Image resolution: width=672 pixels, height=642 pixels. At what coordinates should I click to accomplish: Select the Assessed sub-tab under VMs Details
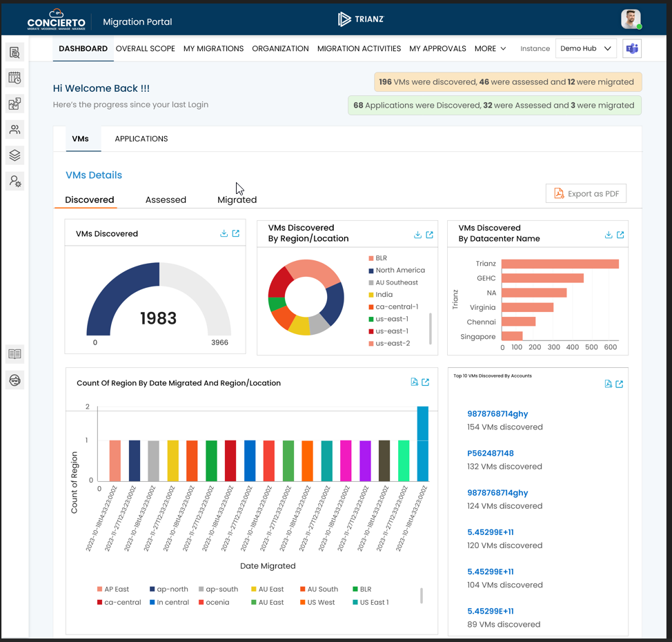click(x=166, y=199)
